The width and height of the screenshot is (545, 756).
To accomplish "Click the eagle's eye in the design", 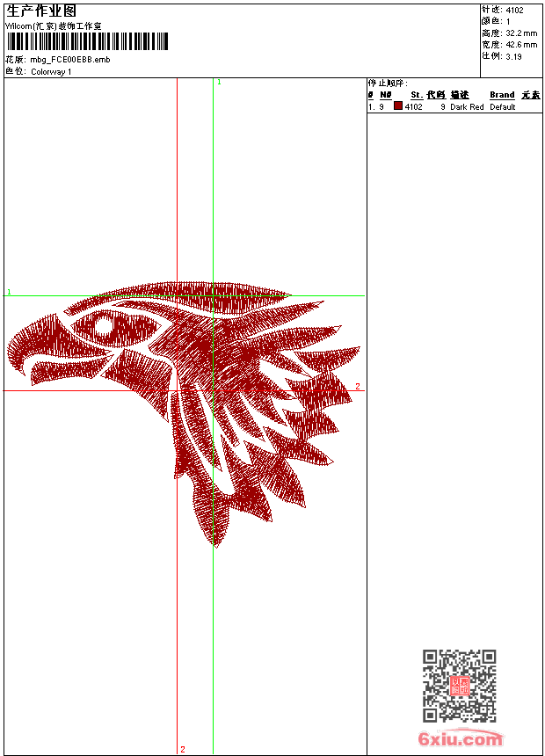I will point(104,328).
